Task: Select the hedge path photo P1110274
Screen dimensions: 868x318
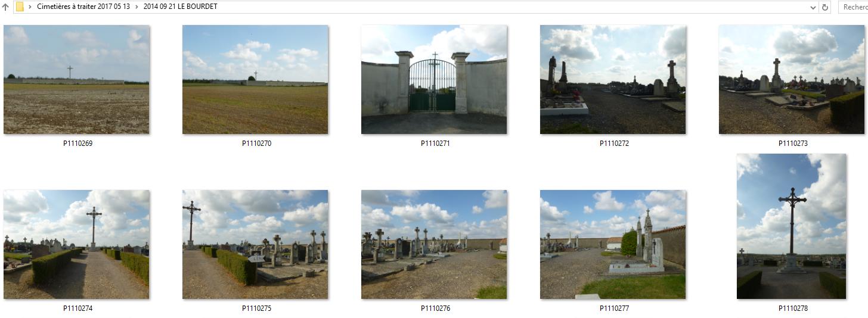Action: [76, 244]
